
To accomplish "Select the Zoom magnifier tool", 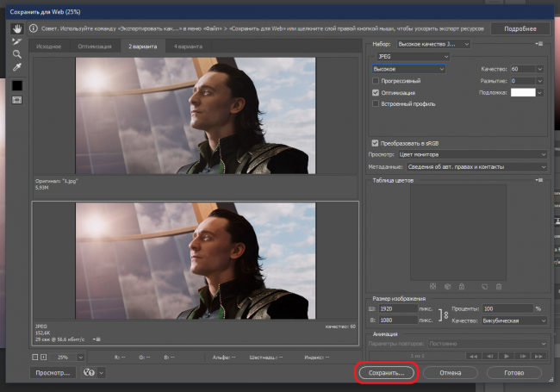I will tap(16, 54).
